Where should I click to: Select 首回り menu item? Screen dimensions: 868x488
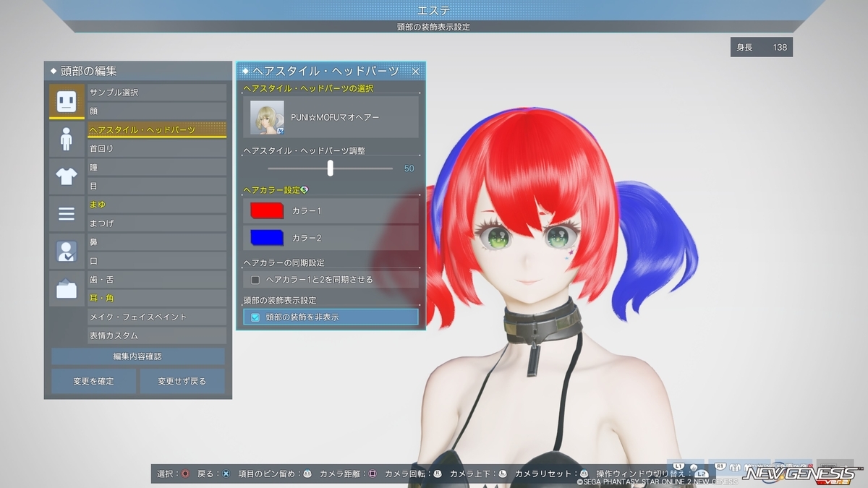click(157, 148)
